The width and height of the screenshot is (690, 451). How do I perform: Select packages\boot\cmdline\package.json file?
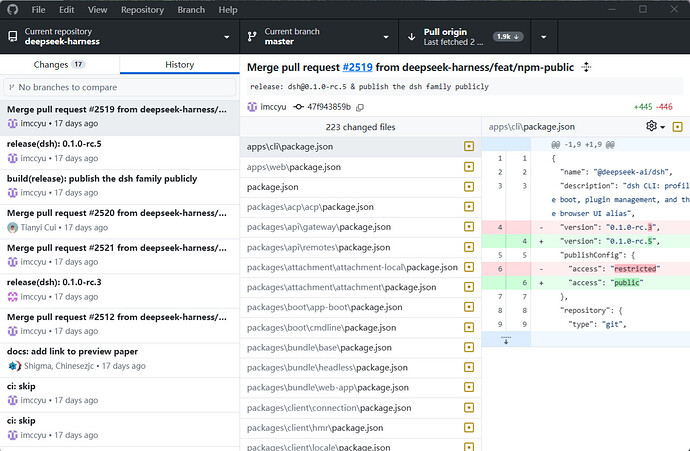pos(360,327)
